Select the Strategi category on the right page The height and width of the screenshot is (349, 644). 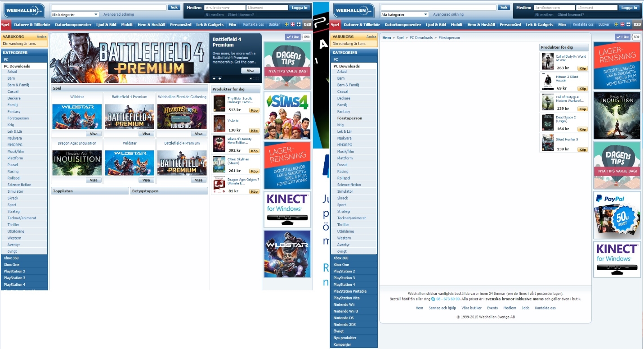pyautogui.click(x=344, y=211)
